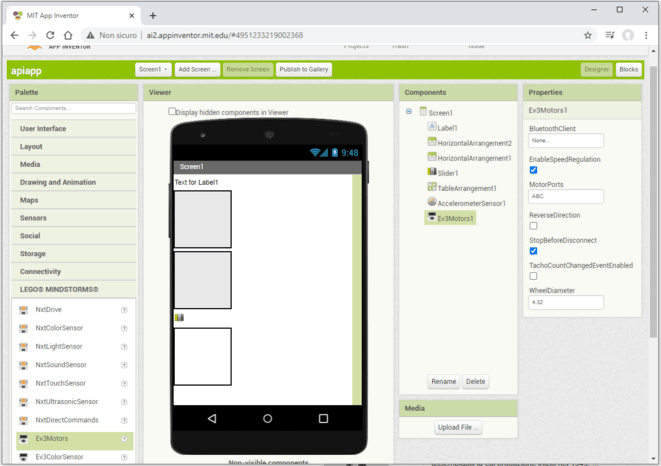Viewport: 661px width, 466px height.
Task: Click the NxtDrive component icon
Action: coord(24,310)
